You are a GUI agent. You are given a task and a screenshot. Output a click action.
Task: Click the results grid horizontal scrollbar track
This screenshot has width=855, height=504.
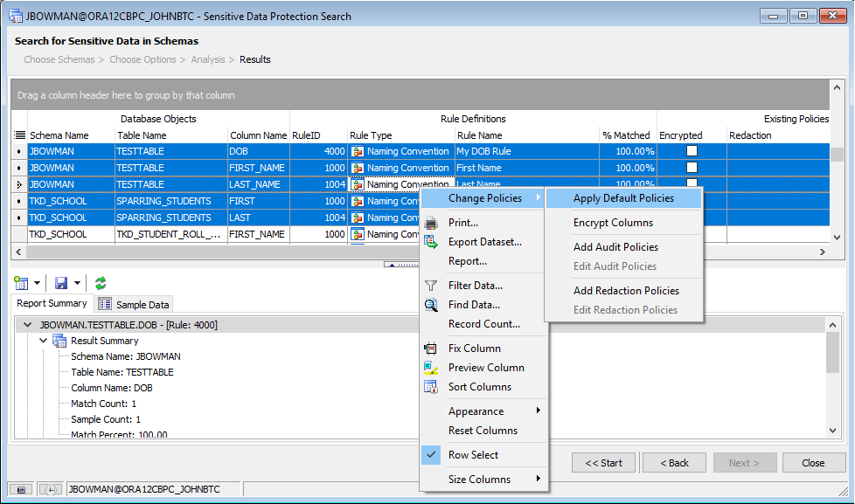click(x=420, y=252)
